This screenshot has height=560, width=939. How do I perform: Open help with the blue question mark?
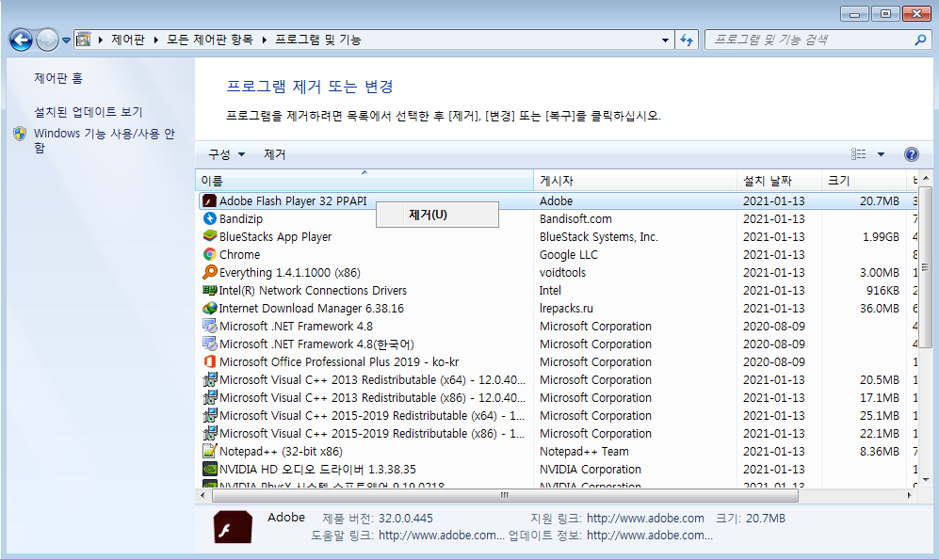pos(911,154)
